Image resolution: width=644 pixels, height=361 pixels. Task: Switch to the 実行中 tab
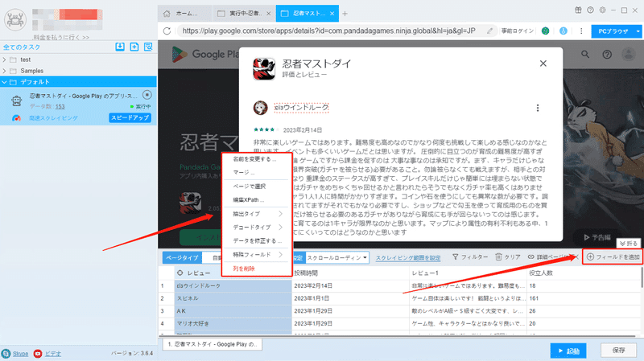point(244,14)
